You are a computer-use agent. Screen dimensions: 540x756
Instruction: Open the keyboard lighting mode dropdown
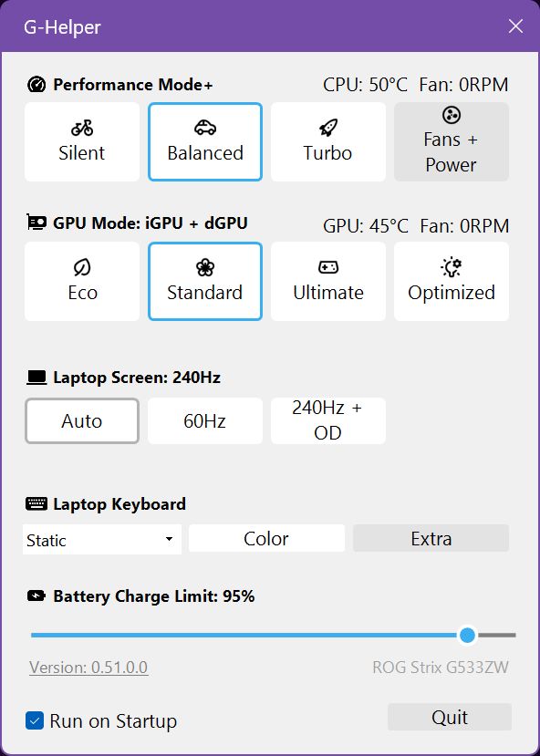coord(100,540)
